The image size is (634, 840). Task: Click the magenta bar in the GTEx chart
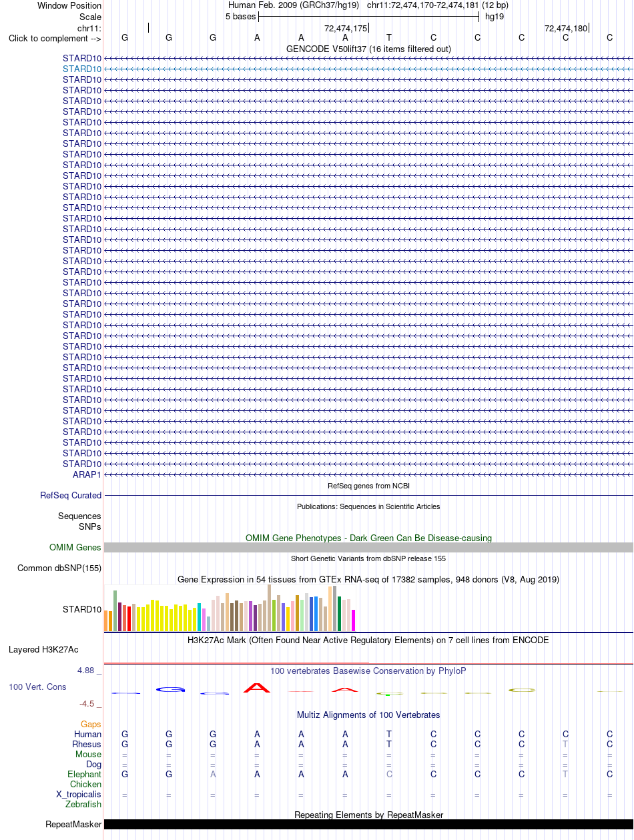pyautogui.click(x=354, y=620)
